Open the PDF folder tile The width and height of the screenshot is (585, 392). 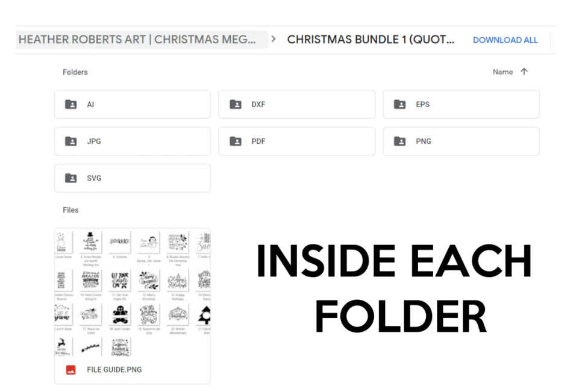tap(297, 142)
